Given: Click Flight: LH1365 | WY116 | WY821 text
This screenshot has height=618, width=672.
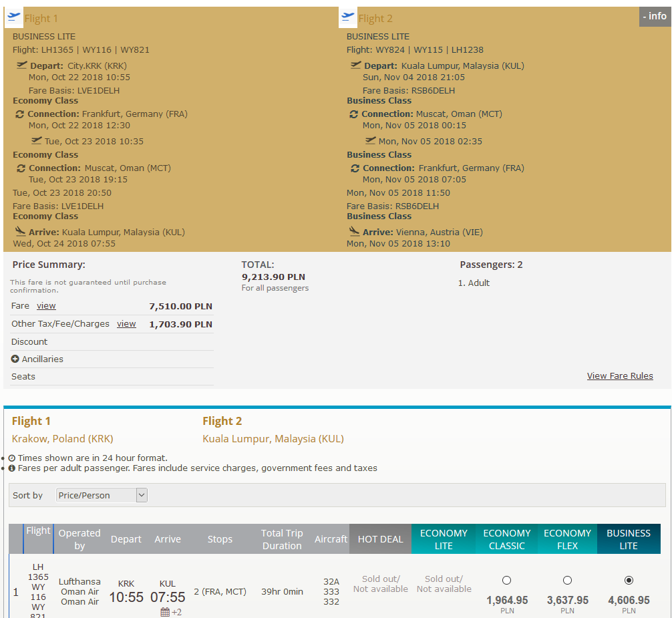Looking at the screenshot, I should click(x=81, y=49).
